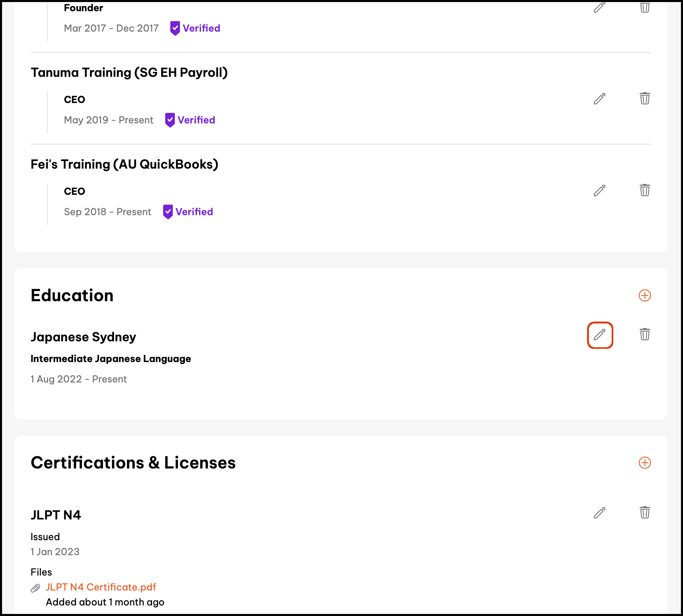Delete the JLPT N4 certification
The image size is (683, 616).
click(645, 513)
